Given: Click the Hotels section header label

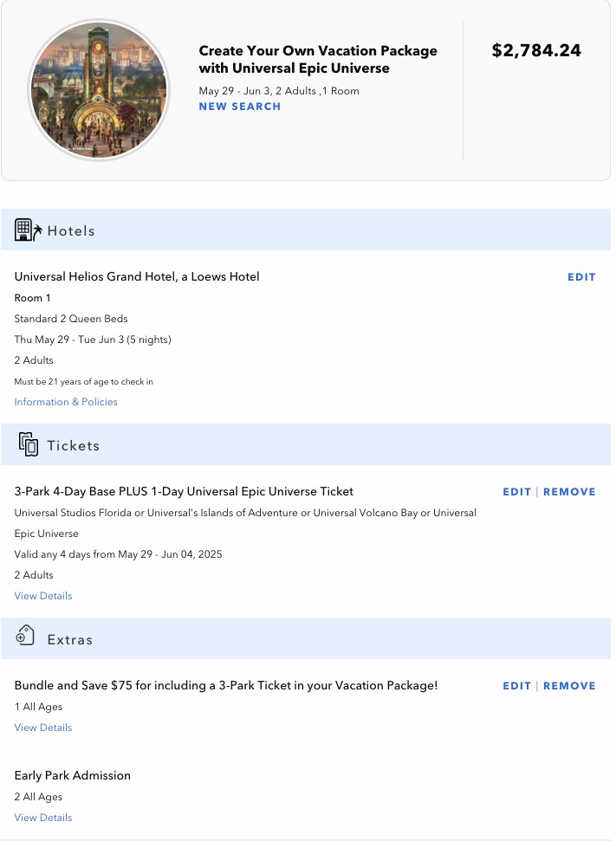Looking at the screenshot, I should [71, 231].
